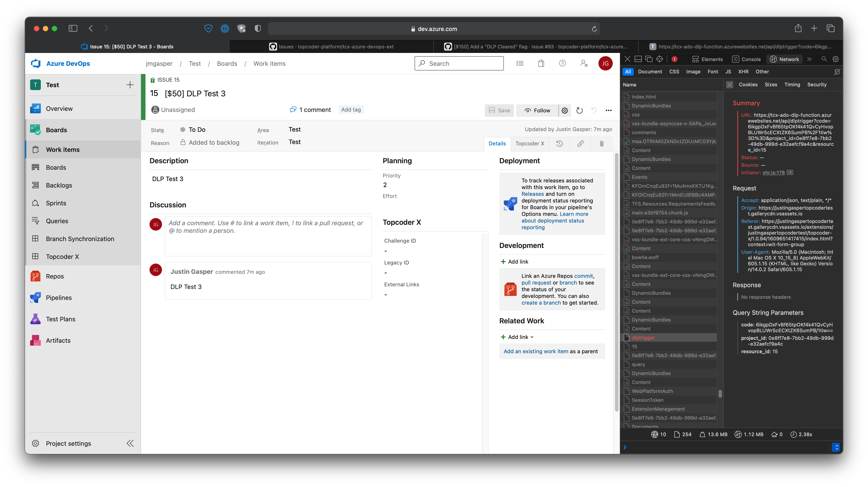The height and width of the screenshot is (487, 868).
Task: Expand the devtools overflow chevron
Action: (x=810, y=59)
